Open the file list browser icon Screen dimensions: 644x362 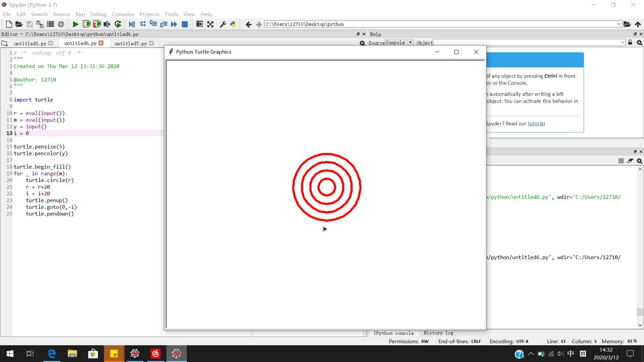(x=50, y=24)
